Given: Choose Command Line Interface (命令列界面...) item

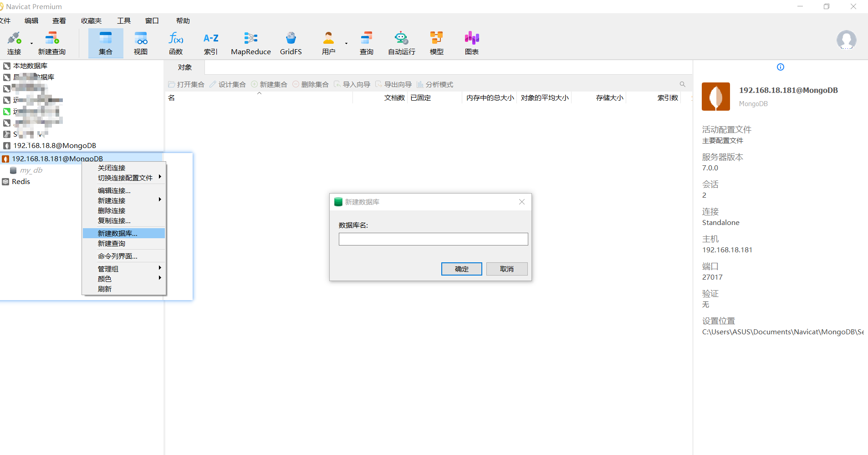Looking at the screenshot, I should [x=124, y=256].
